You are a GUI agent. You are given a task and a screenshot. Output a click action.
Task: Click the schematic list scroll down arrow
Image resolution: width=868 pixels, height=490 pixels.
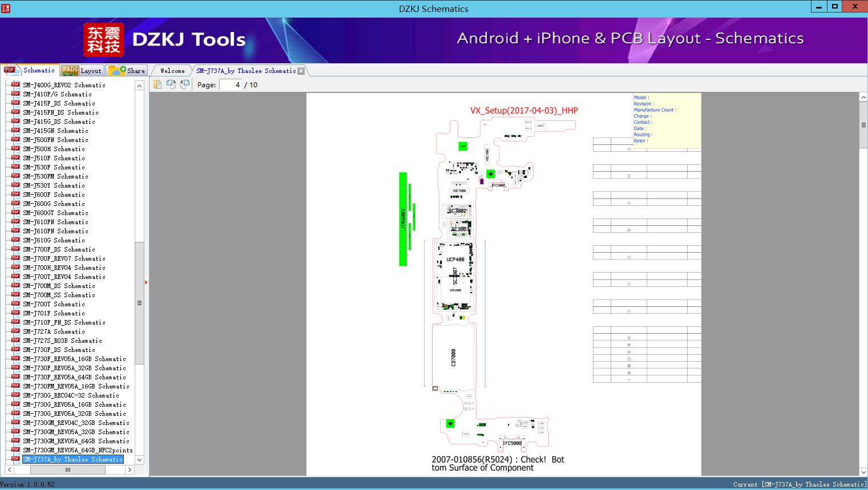[139, 460]
